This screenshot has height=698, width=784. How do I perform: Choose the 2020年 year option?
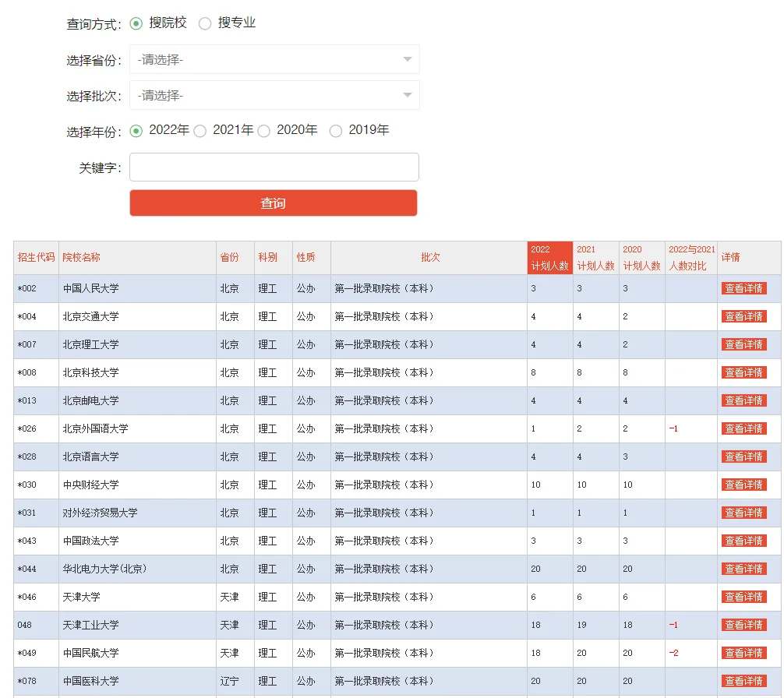[264, 131]
